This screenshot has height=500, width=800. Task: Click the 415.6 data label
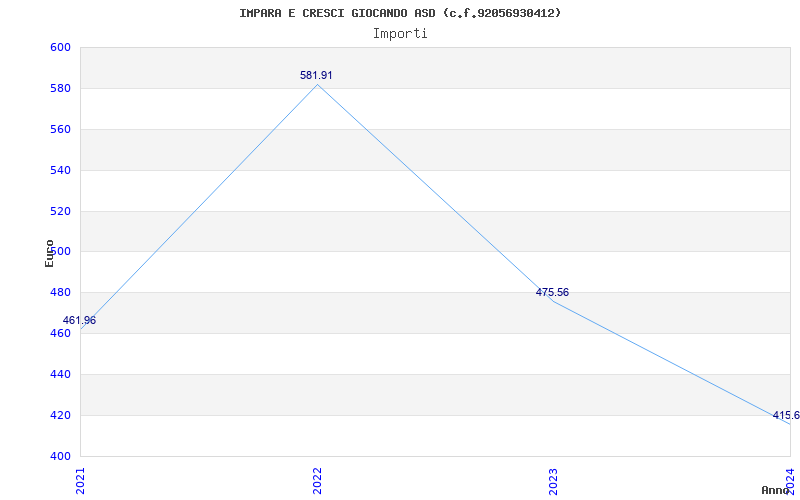coord(786,415)
